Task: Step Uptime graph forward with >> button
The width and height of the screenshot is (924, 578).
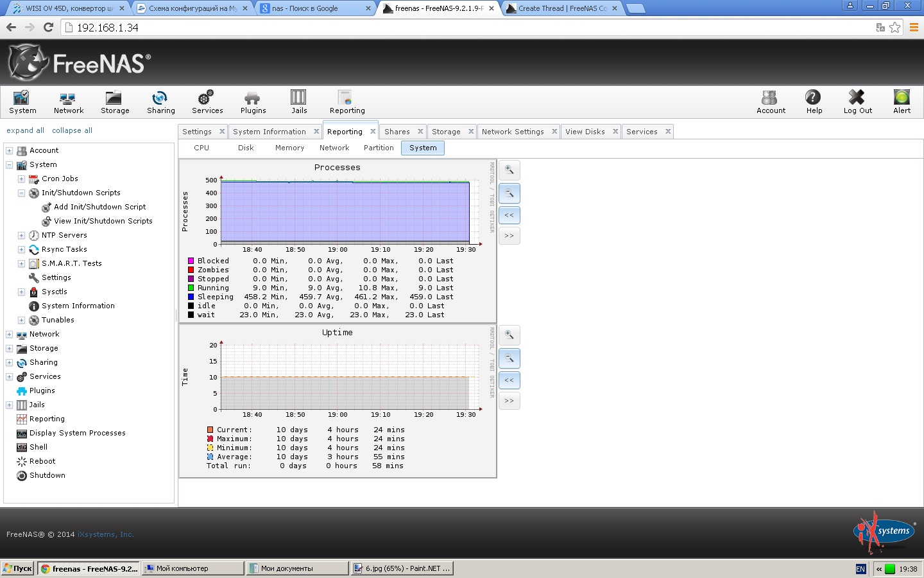Action: tap(509, 401)
